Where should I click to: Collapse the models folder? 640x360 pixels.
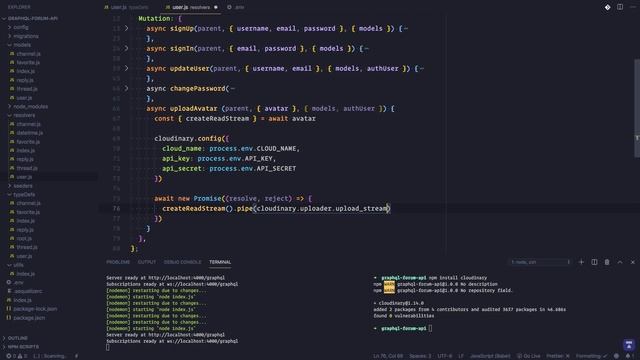19,45
